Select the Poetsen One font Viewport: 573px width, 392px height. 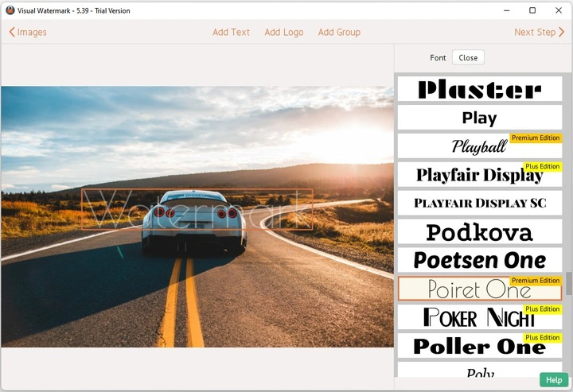click(x=479, y=260)
